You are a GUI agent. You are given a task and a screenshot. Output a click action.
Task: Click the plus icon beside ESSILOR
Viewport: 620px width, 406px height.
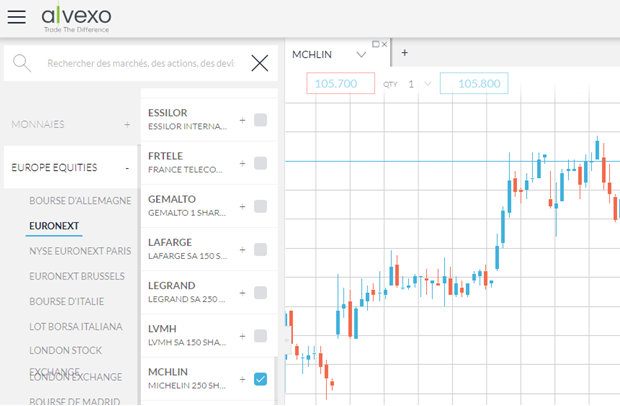[242, 120]
